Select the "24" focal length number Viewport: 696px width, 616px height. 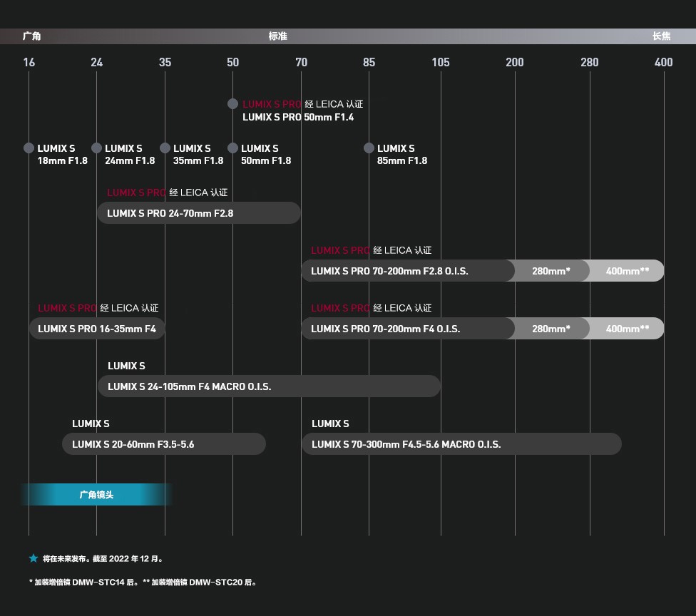point(96,62)
